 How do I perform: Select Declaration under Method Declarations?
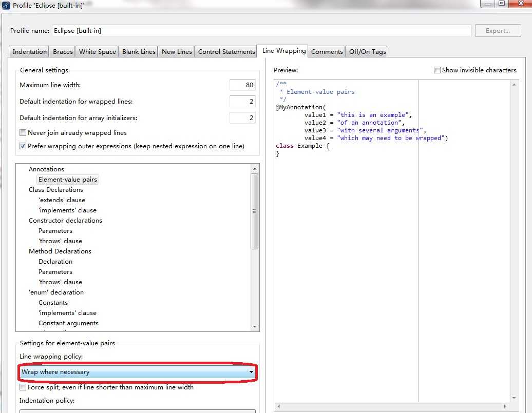pyautogui.click(x=55, y=262)
